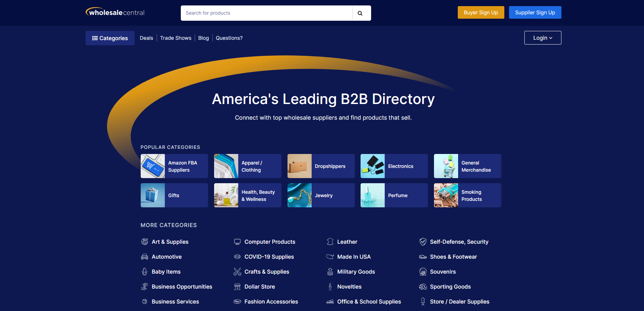Open the Souvenirs category link

443,272
